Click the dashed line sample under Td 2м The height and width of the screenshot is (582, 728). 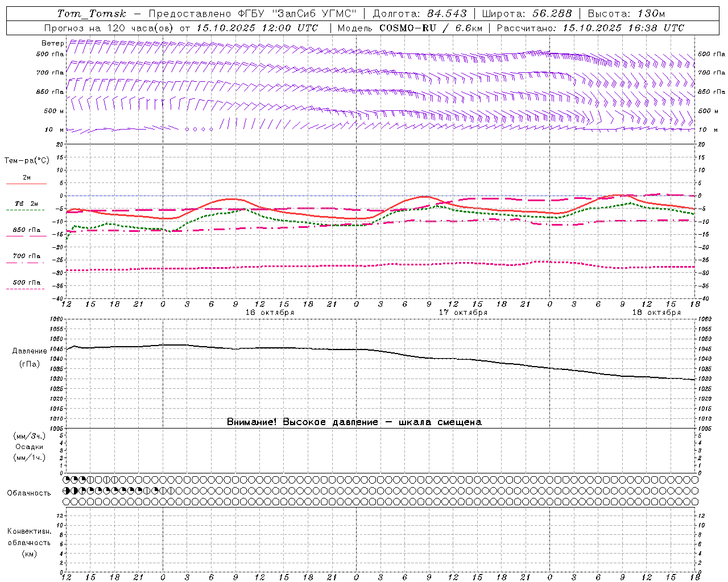click(26, 210)
